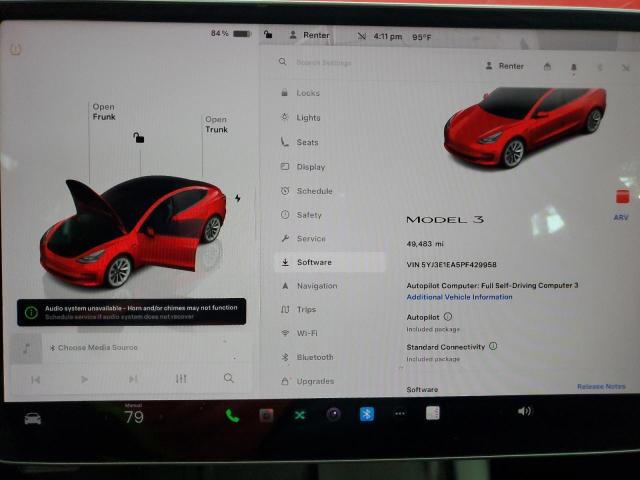This screenshot has width=640, height=480.
Task: Tap Choose Media Source
Action: coord(94,347)
